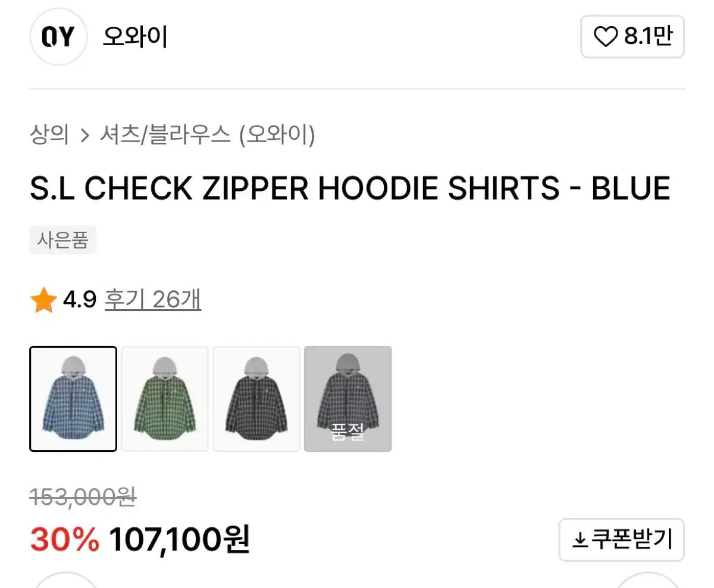Image resolution: width=714 pixels, height=588 pixels.
Task: View the 후기 26개 reviews link
Action: pyautogui.click(x=153, y=300)
